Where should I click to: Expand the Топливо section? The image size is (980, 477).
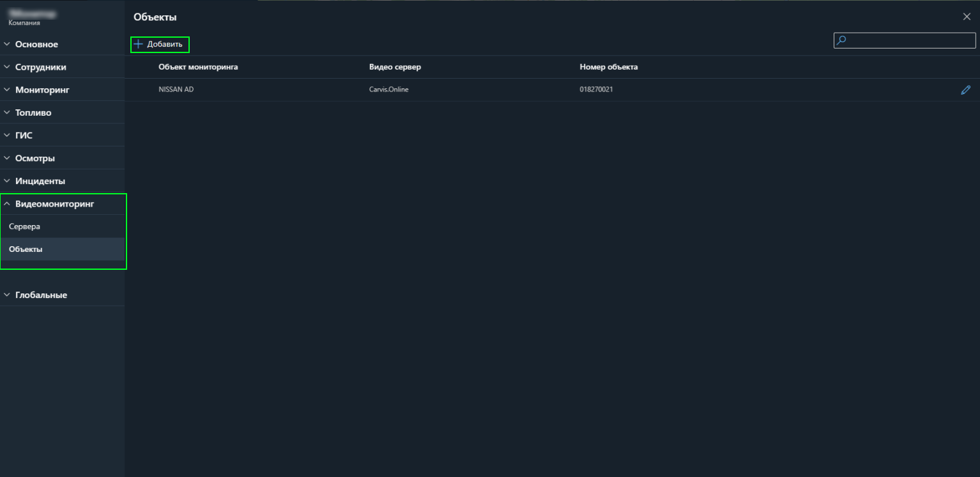[x=33, y=113]
